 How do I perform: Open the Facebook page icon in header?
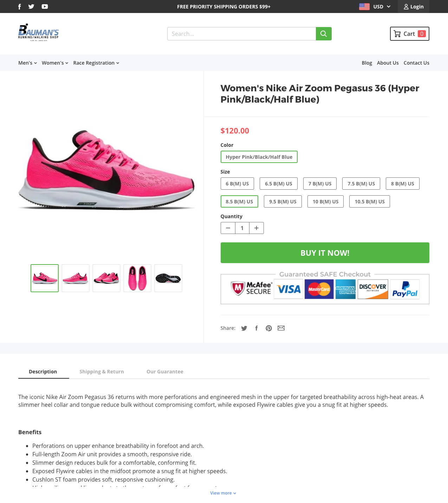[20, 7]
